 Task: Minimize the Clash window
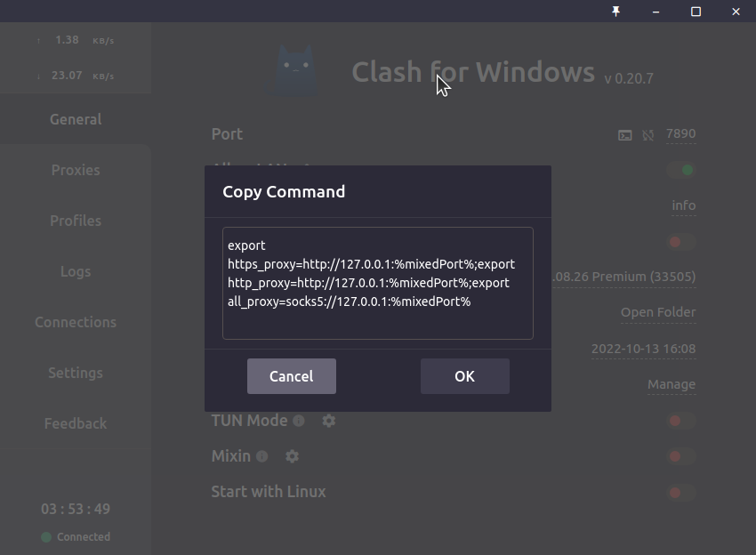click(x=655, y=11)
